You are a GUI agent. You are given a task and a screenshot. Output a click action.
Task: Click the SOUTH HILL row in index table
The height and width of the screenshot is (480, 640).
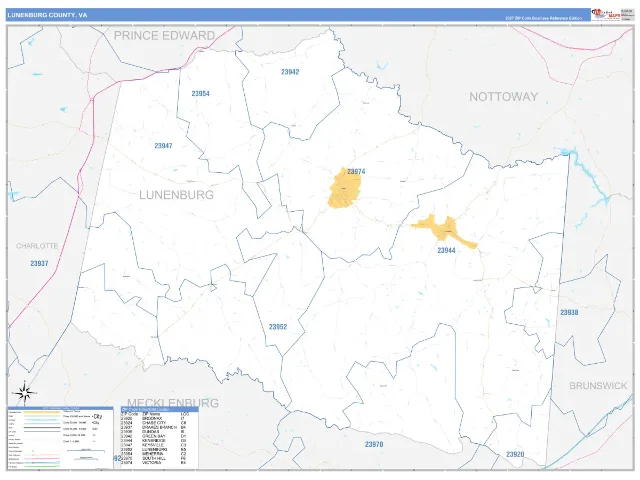(154, 458)
